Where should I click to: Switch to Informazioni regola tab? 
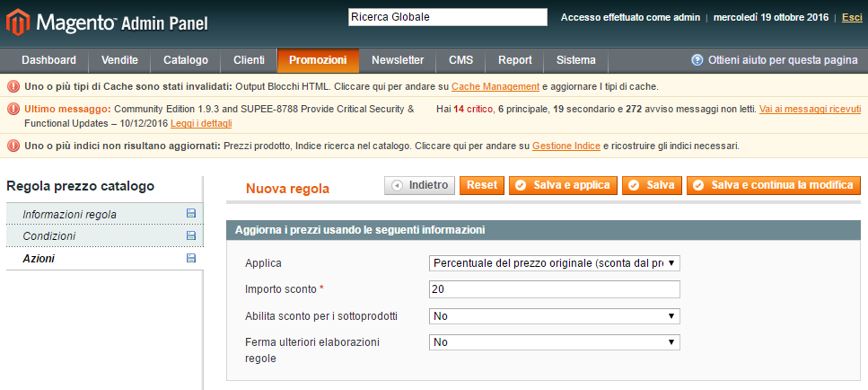coord(105,214)
